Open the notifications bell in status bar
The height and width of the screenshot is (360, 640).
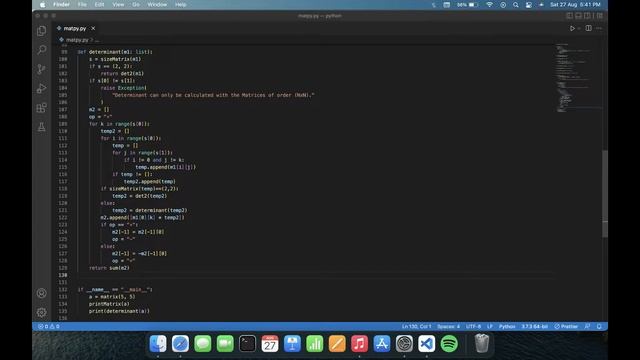[599, 327]
